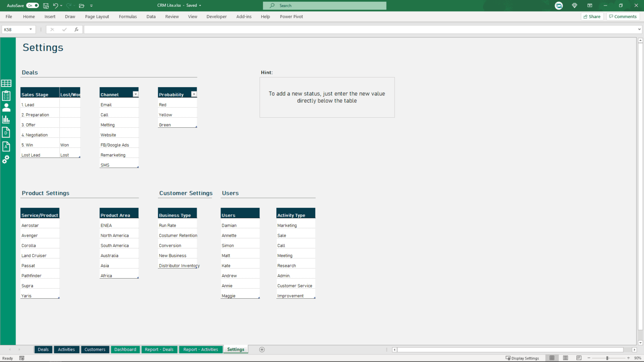Record a macro from the status bar
Screen dimensions: 644x362
[21, 358]
